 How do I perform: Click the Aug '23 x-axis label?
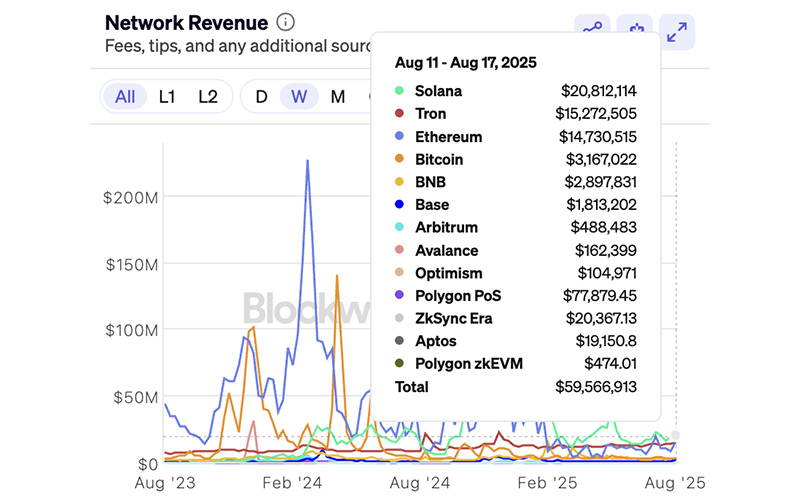point(165,483)
